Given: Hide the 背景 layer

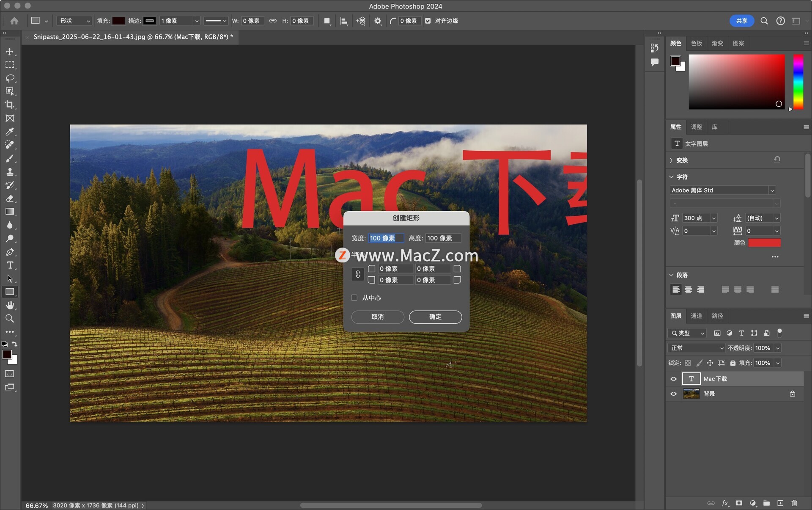Looking at the screenshot, I should [673, 394].
